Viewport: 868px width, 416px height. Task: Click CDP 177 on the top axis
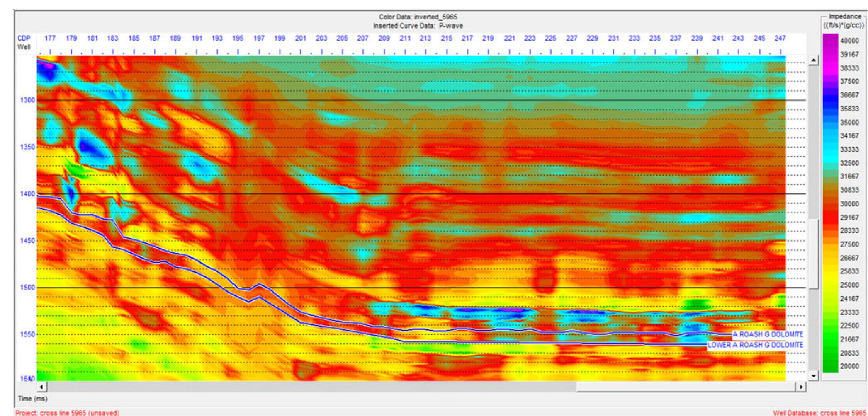click(50, 38)
